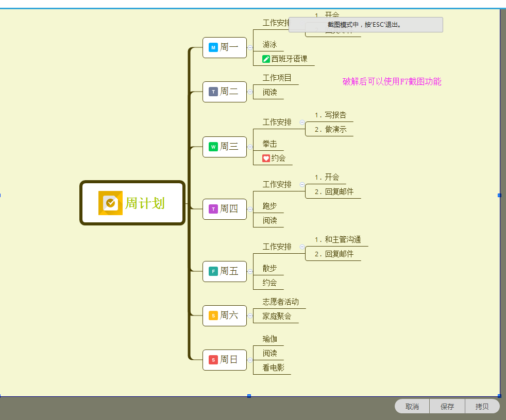506x420 pixels.
Task: Click the yellow checkmark logo in 周计划 topic
Action: pos(110,203)
